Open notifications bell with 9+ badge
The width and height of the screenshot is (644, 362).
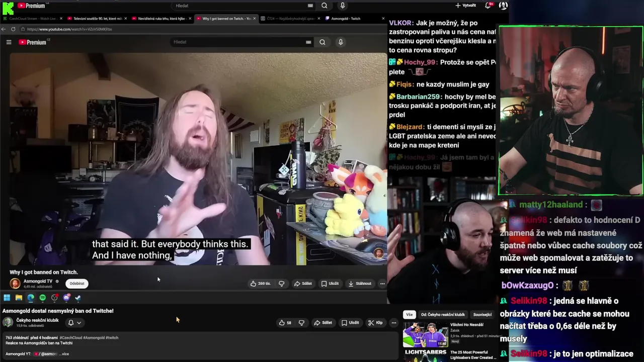(x=488, y=6)
